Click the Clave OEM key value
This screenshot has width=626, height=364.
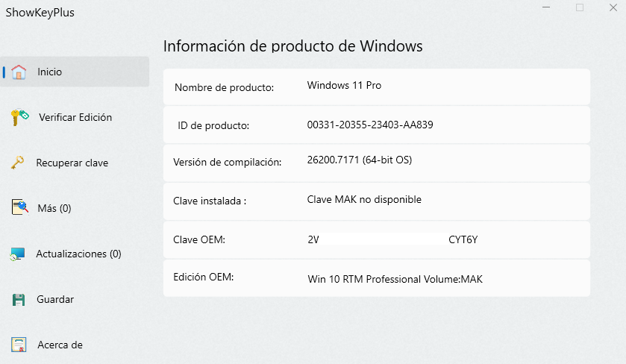[x=393, y=239]
